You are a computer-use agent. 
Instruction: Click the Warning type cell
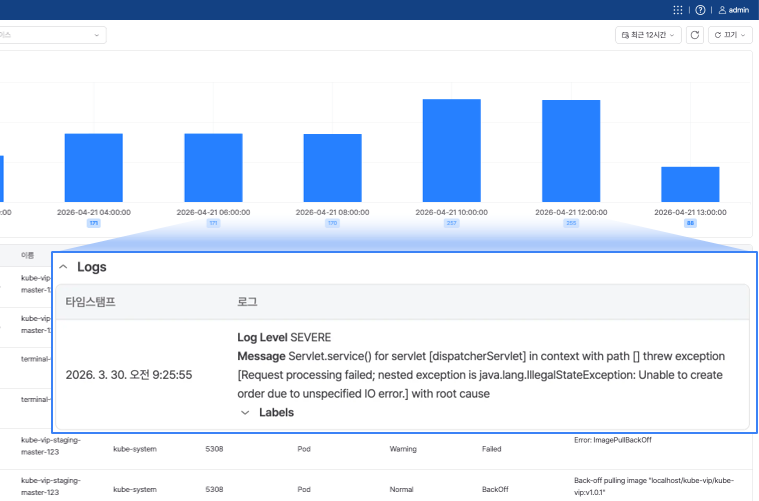(403, 449)
